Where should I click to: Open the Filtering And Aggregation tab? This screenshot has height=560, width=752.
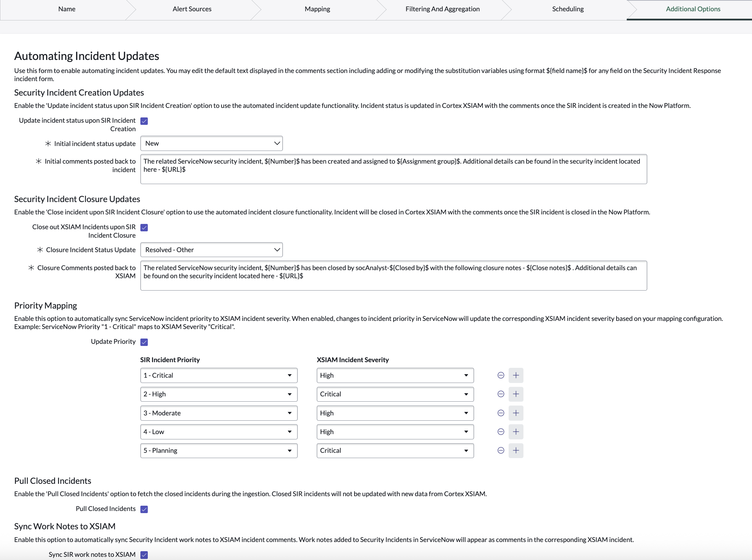pos(442,9)
